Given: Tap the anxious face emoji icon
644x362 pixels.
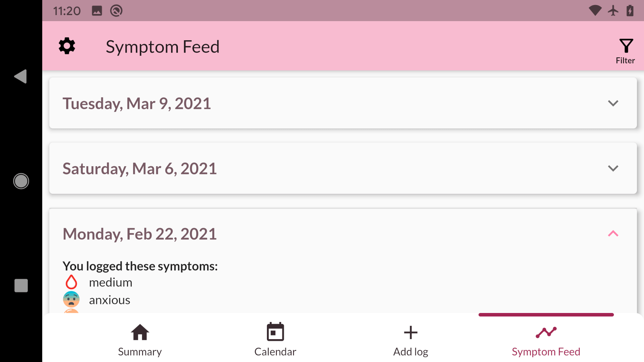Looking at the screenshot, I should 71,300.
